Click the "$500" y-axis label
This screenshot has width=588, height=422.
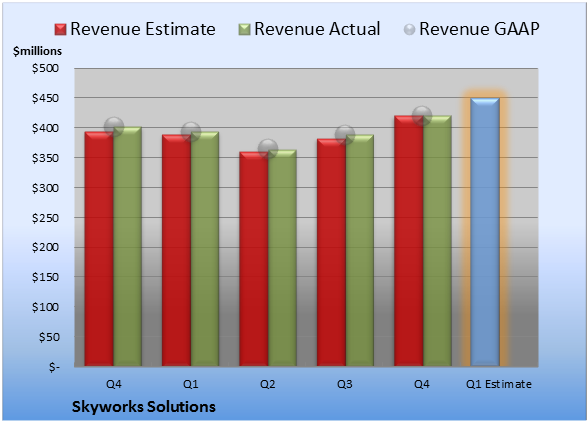tap(45, 68)
